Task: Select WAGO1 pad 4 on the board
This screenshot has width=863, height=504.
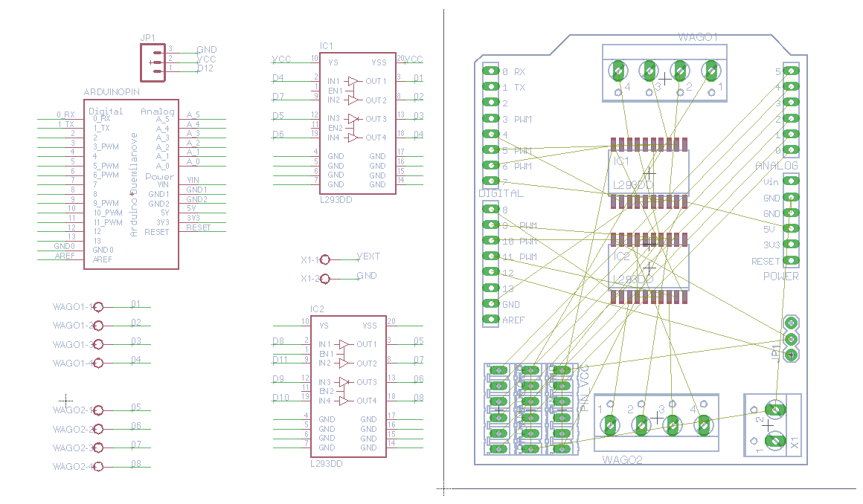Action: [618, 71]
